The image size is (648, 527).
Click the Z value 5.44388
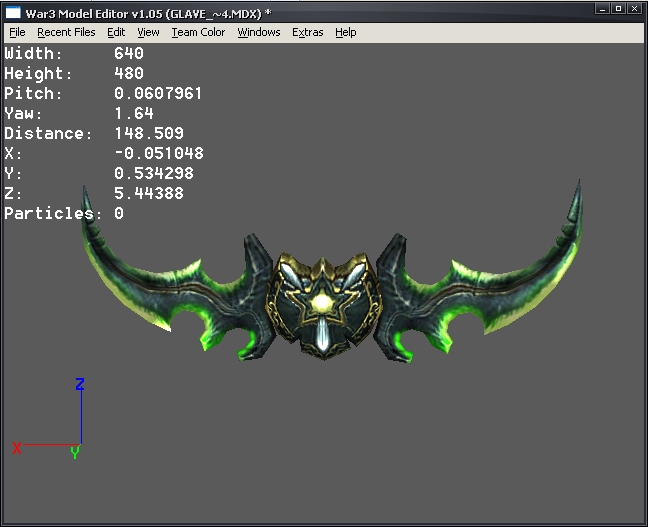point(149,193)
